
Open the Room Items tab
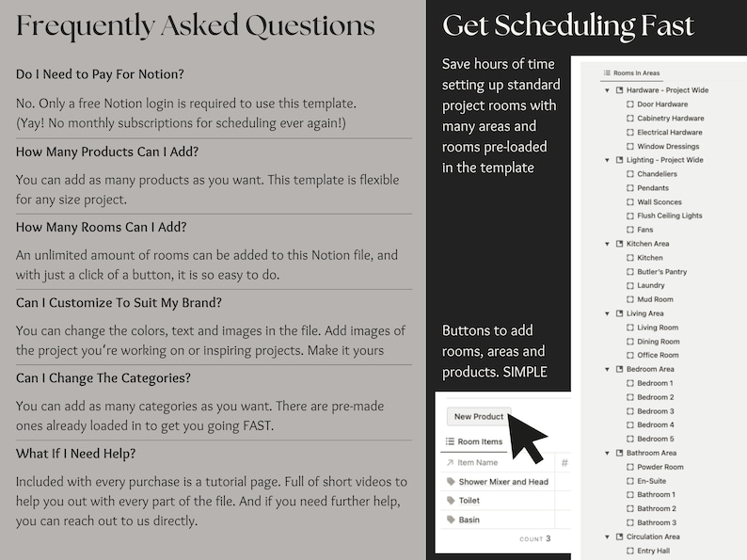coord(474,441)
